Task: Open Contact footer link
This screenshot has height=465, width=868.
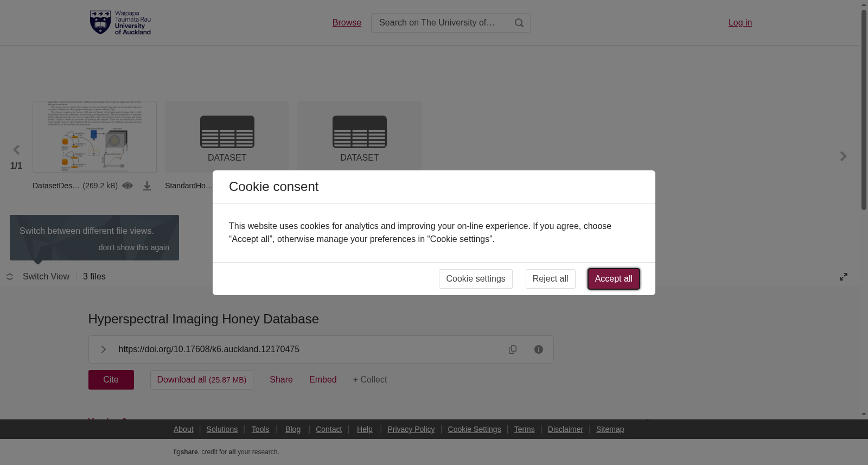Action: click(329, 429)
